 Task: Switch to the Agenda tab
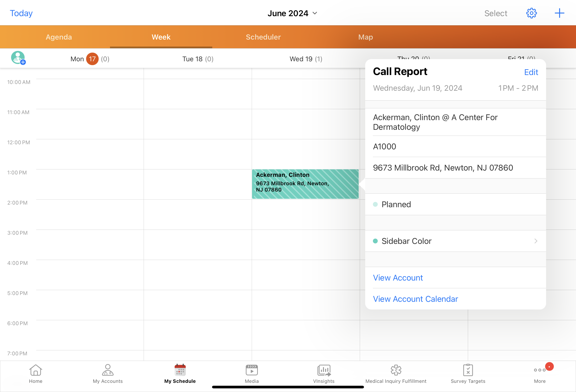[59, 37]
